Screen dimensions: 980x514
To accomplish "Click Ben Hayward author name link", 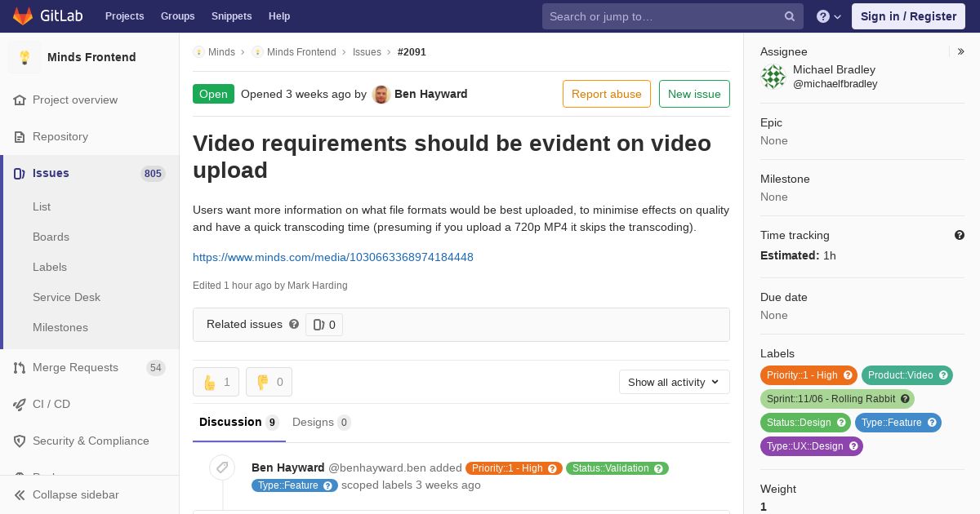I will pyautogui.click(x=431, y=94).
